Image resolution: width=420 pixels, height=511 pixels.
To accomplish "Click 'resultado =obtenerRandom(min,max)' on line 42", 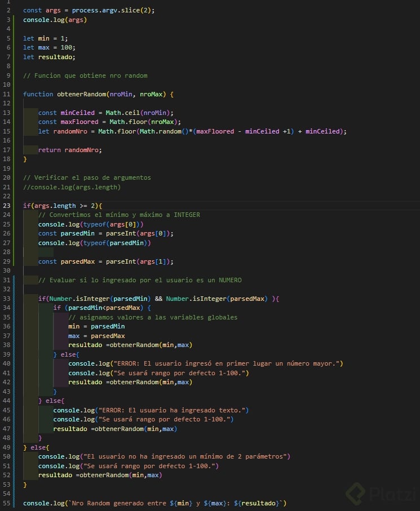I will pos(130,382).
